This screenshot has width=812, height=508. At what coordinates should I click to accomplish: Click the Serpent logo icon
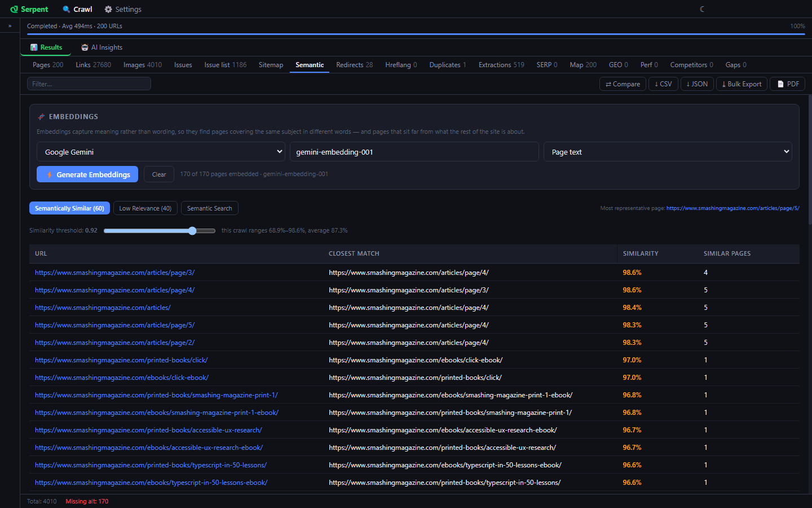[14, 9]
